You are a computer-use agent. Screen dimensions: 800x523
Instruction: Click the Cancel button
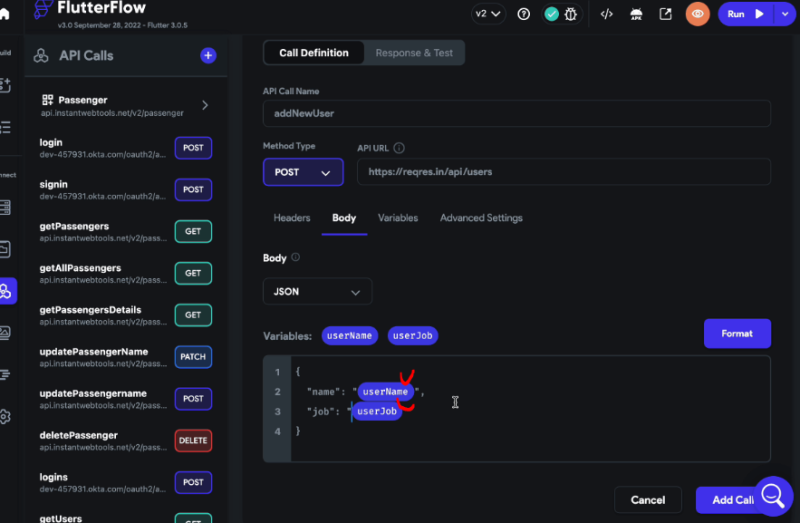[x=647, y=500]
